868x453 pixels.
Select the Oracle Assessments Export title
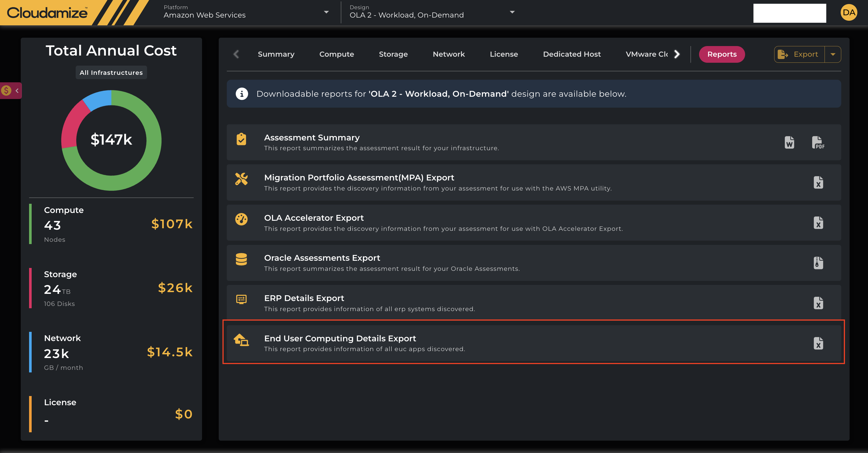pos(322,258)
